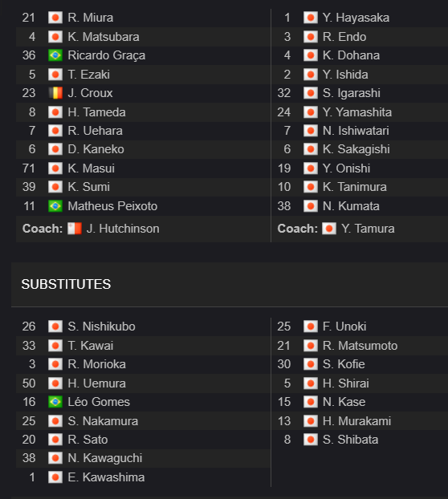Open substitute S. Shibata profile

coord(350,440)
